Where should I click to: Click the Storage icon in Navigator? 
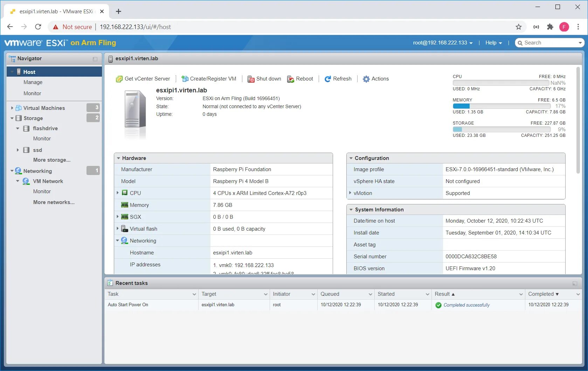(19, 118)
